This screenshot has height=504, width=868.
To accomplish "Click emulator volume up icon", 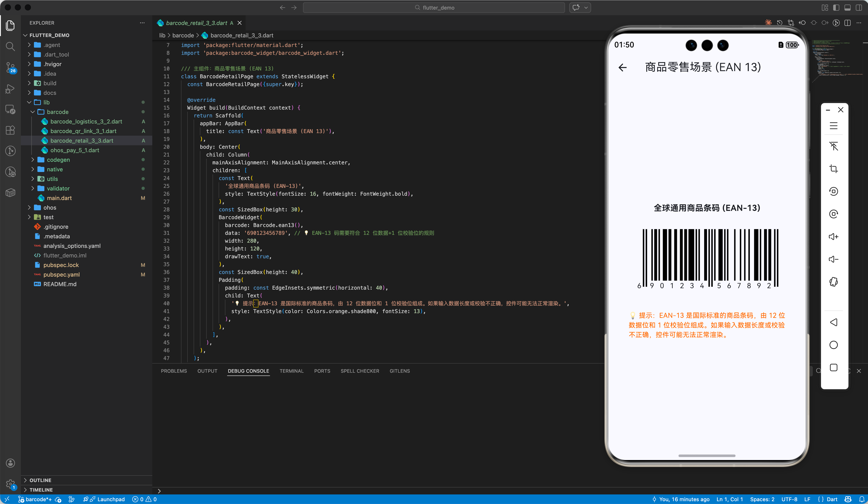I will click(833, 237).
